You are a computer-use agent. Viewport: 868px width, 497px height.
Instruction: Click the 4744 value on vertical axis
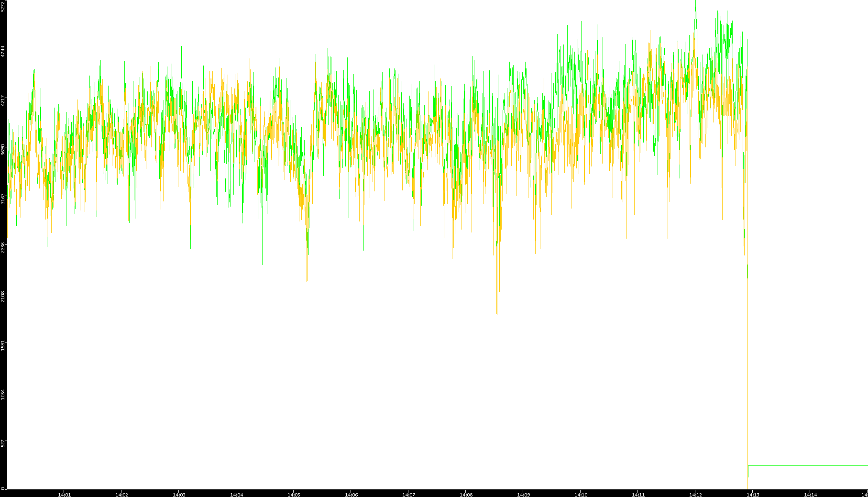pyautogui.click(x=3, y=51)
